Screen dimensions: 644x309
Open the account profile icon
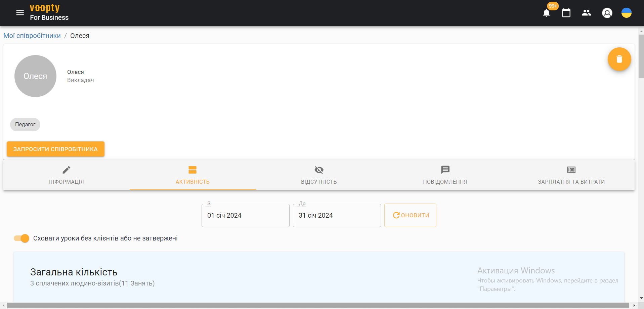tap(607, 13)
